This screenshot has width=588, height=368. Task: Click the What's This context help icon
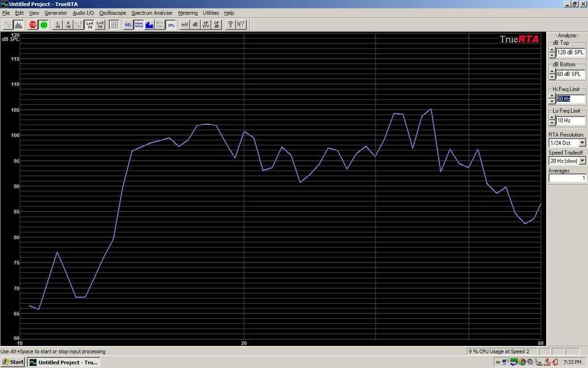(x=241, y=25)
